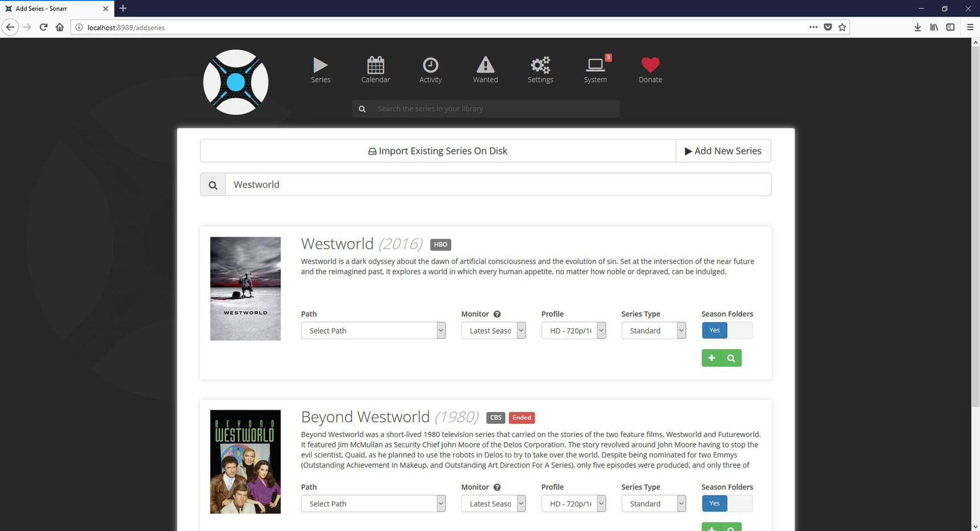The width and height of the screenshot is (980, 531).
Task: Close the Add Series - Sonarr tab
Action: pos(105,9)
